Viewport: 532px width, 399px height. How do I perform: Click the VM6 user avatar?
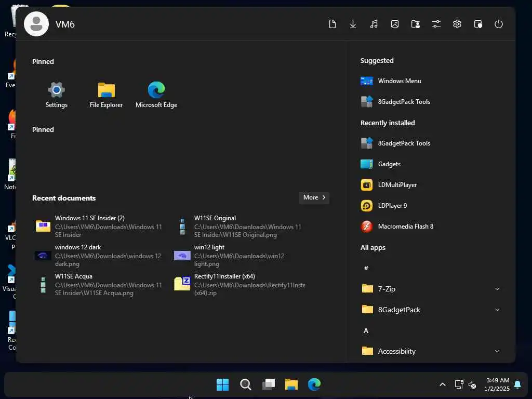36,24
